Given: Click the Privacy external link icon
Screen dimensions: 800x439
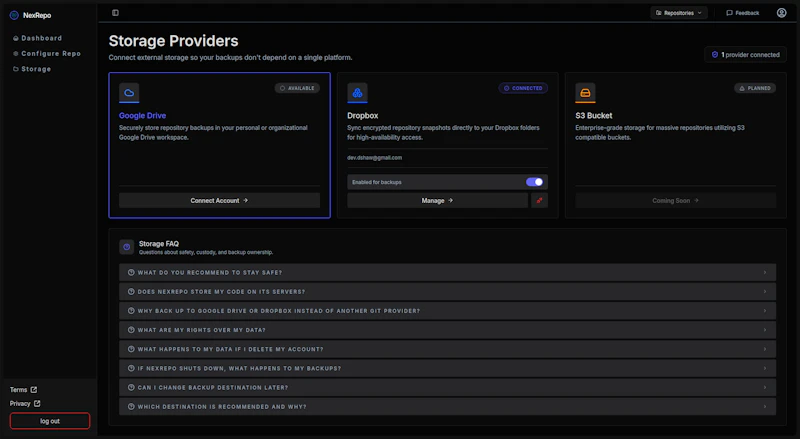Looking at the screenshot, I should coord(37,403).
